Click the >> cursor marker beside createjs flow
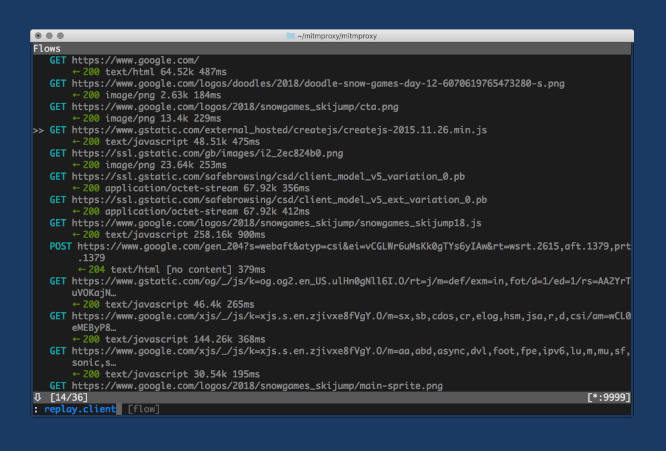The width and height of the screenshot is (666, 451). point(38,130)
